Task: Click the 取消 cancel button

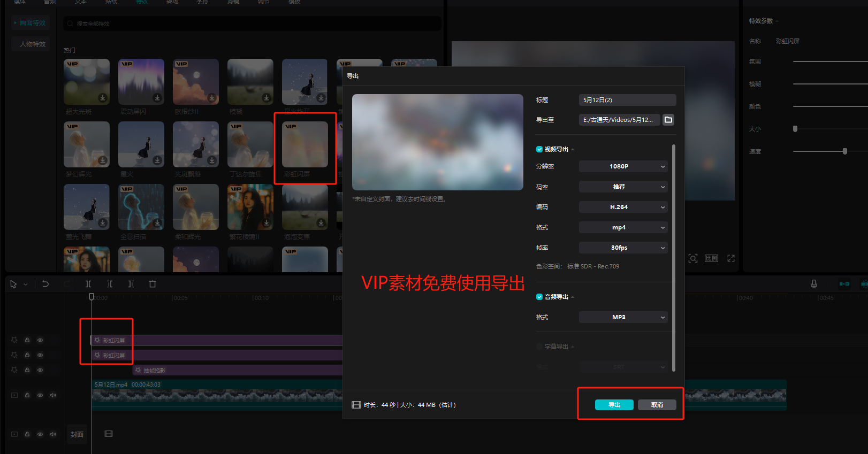Action: tap(657, 405)
